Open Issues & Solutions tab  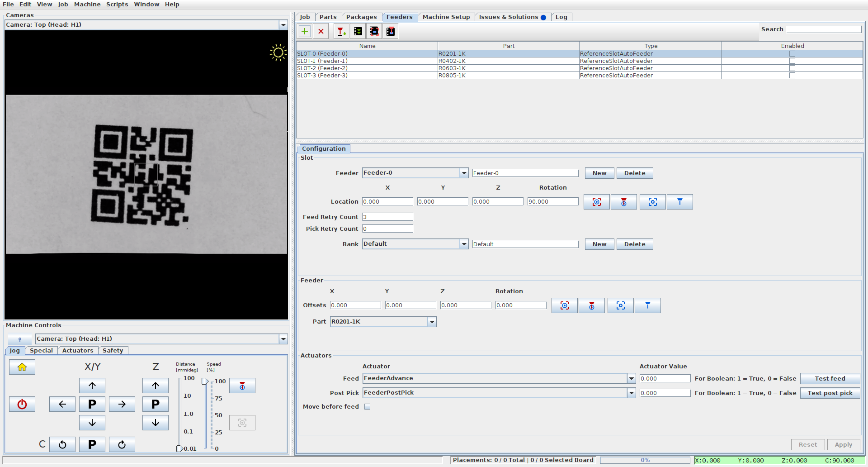point(512,17)
